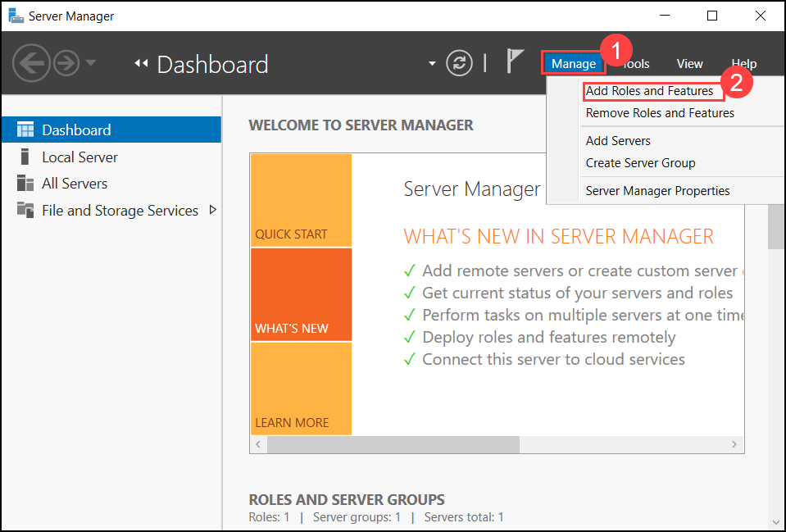Screen dimensions: 786x532
Task: Open the Notifications flag
Action: 515,61
